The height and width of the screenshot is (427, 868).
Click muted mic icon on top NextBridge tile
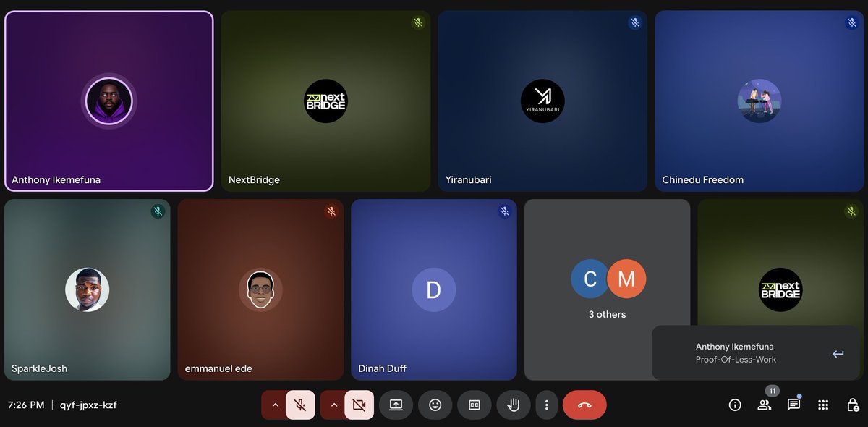point(418,23)
